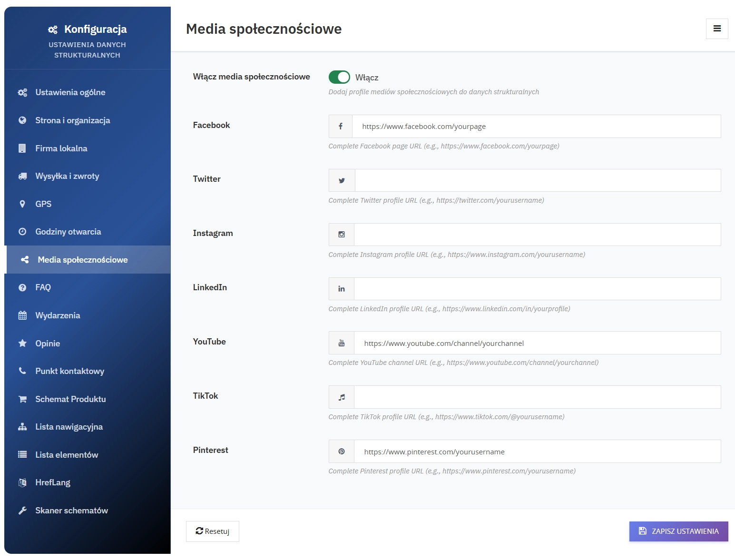
Task: Go to Godziny otwarcia section
Action: tap(68, 232)
